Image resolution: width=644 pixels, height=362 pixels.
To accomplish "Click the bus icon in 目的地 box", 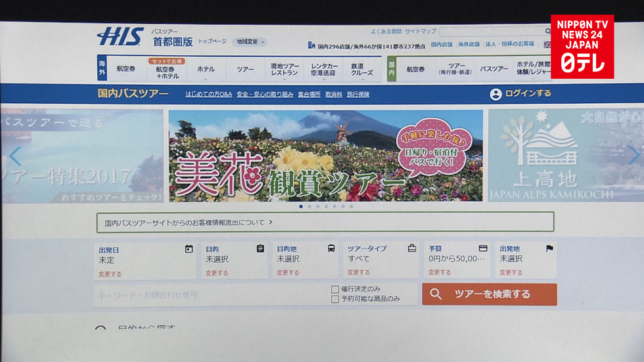I will (331, 248).
